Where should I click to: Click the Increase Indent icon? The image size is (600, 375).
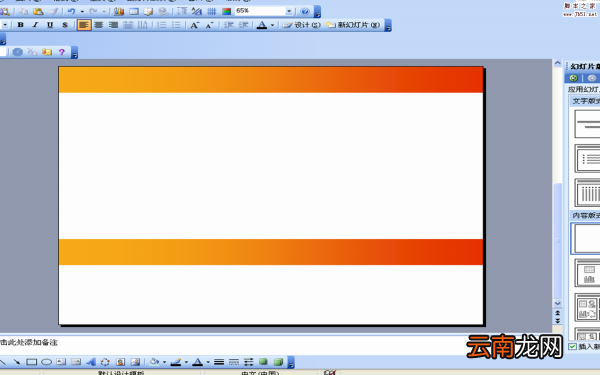(x=243, y=25)
